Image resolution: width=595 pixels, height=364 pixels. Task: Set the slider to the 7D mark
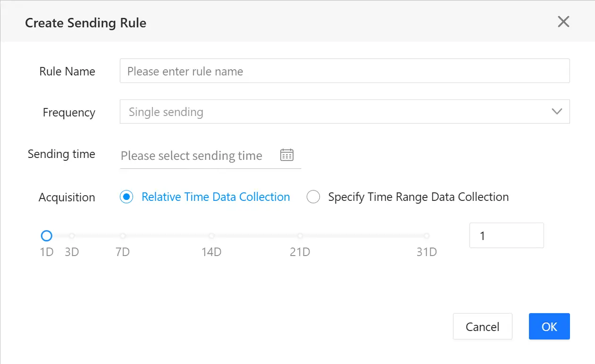[123, 236]
